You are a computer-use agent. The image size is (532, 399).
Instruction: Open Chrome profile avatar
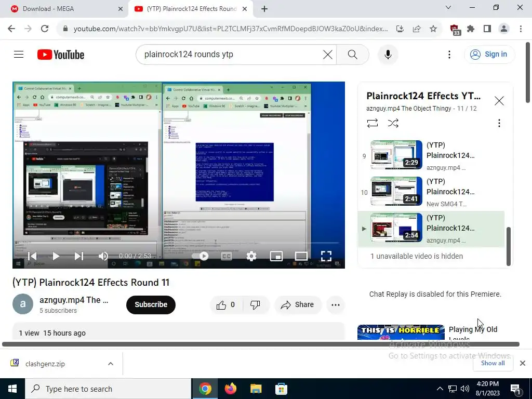tap(504, 29)
